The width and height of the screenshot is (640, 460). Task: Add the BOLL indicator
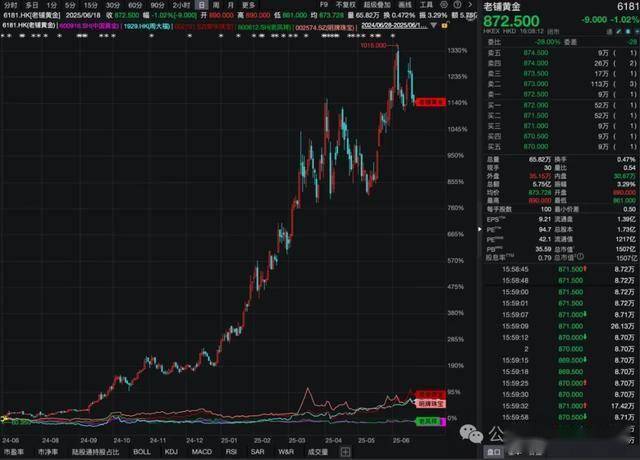142,452
